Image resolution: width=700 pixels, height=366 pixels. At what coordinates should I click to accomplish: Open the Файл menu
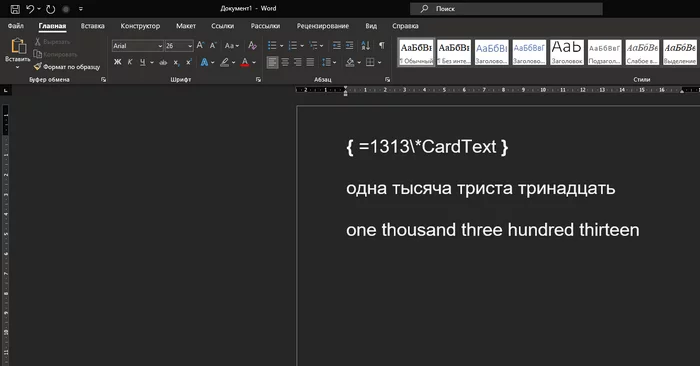pyautogui.click(x=16, y=26)
